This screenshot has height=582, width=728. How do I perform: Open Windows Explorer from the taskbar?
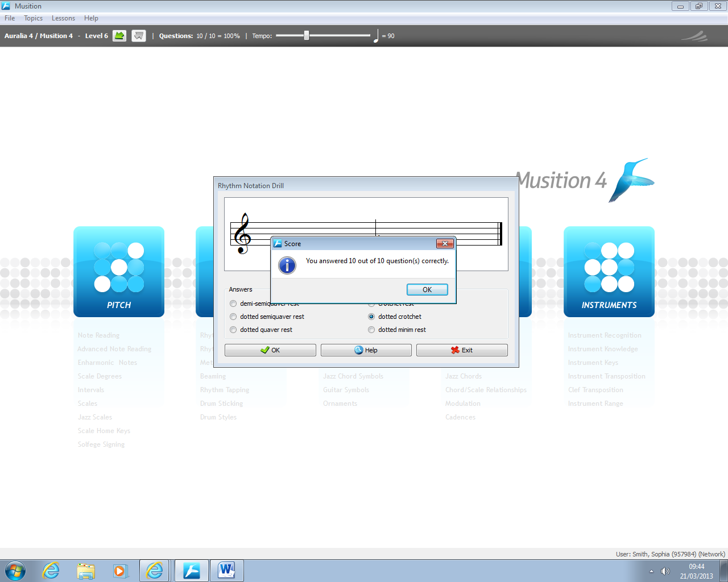[86, 571]
